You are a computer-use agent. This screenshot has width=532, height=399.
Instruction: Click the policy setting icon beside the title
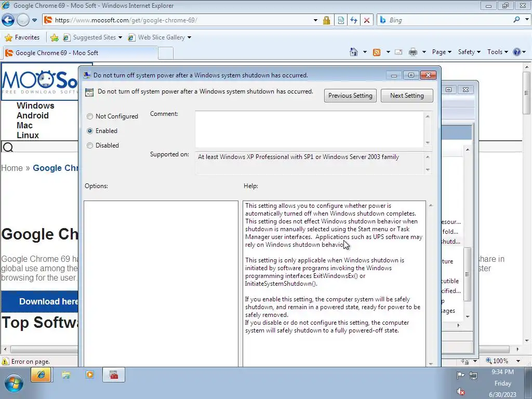click(89, 92)
